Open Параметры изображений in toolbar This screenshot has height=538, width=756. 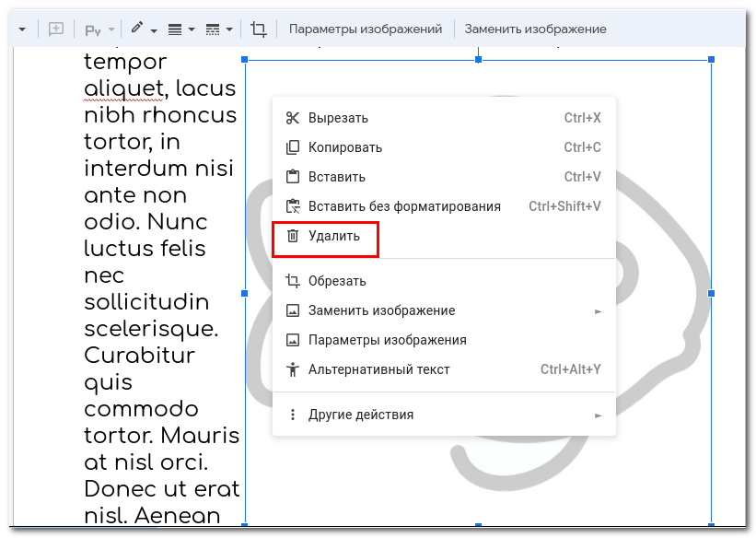(366, 29)
